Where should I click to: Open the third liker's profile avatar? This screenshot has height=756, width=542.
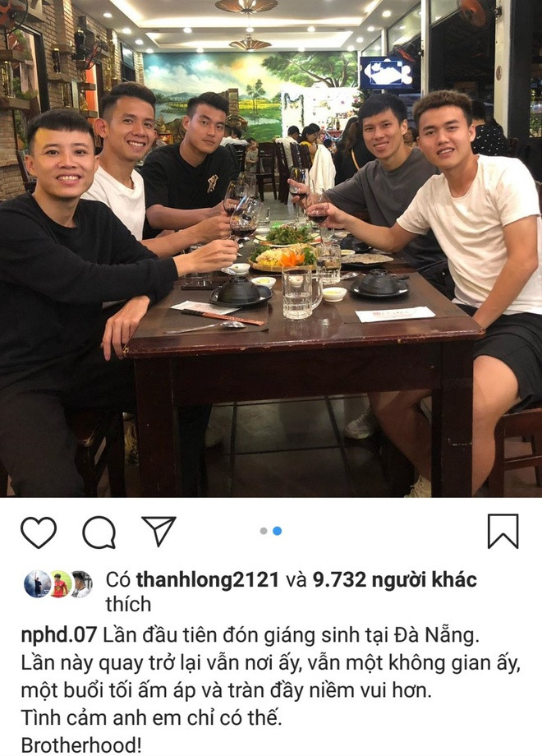click(81, 584)
